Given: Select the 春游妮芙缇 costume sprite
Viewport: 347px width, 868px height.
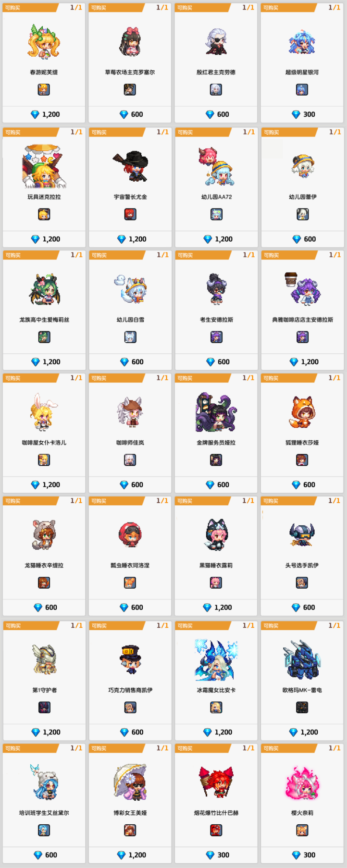Looking at the screenshot, I should click(44, 42).
